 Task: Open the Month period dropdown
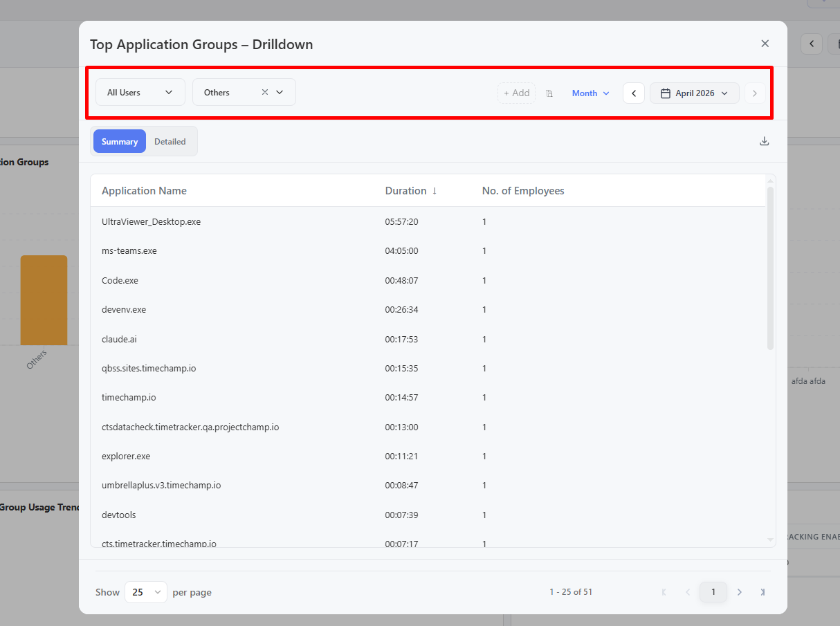[590, 93]
